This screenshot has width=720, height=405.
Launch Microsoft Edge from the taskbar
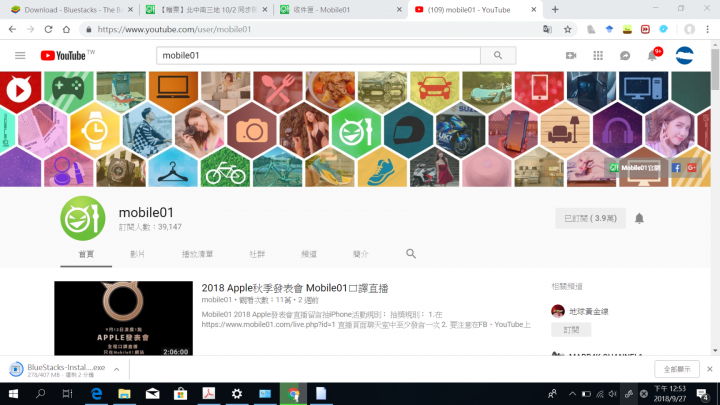pyautogui.click(x=96, y=394)
